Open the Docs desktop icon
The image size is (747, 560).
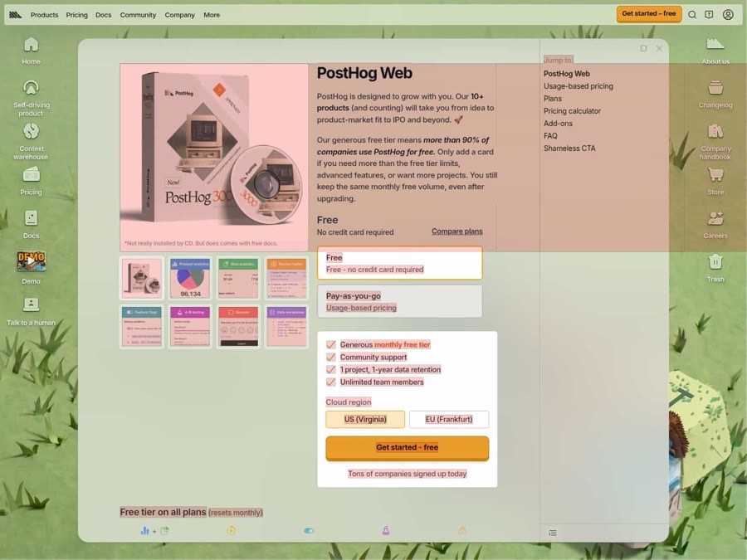31,225
